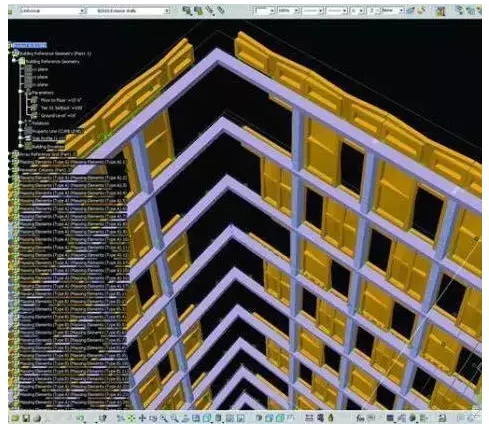The width and height of the screenshot is (489, 430).
Task: Click the Save disk icon
Action: click(26, 418)
